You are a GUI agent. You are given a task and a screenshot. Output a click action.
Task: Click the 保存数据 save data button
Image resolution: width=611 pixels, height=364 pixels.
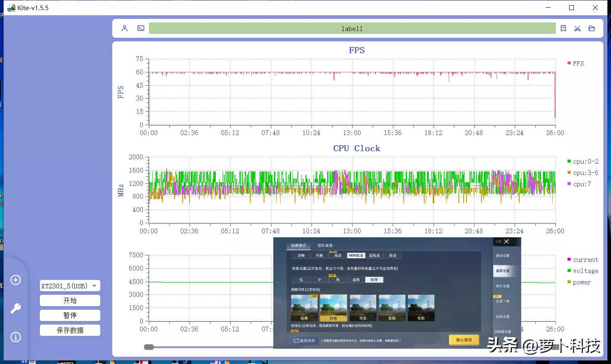pyautogui.click(x=70, y=330)
